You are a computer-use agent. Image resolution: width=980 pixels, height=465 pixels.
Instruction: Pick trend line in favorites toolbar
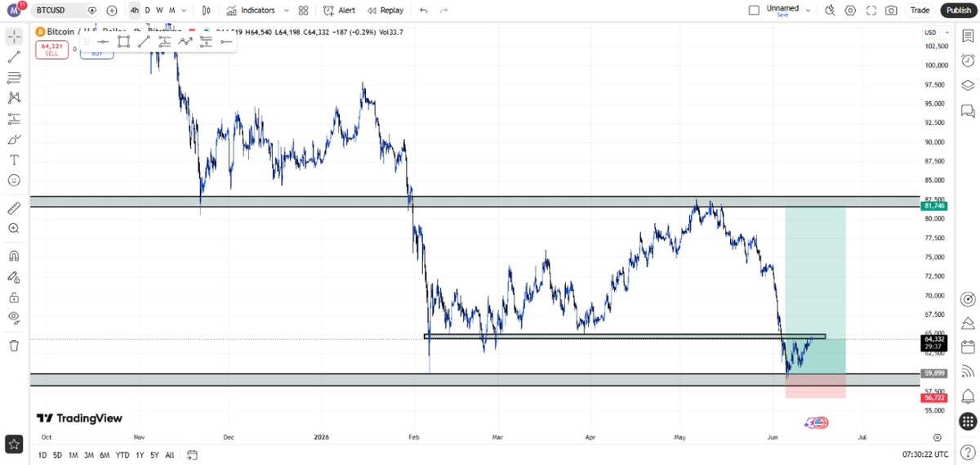tap(145, 41)
